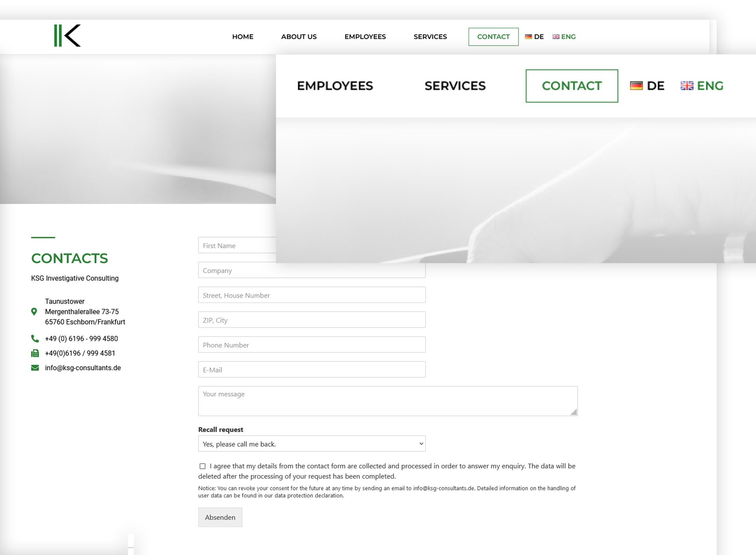Choose ENG text in the enlarged navbar

click(710, 86)
